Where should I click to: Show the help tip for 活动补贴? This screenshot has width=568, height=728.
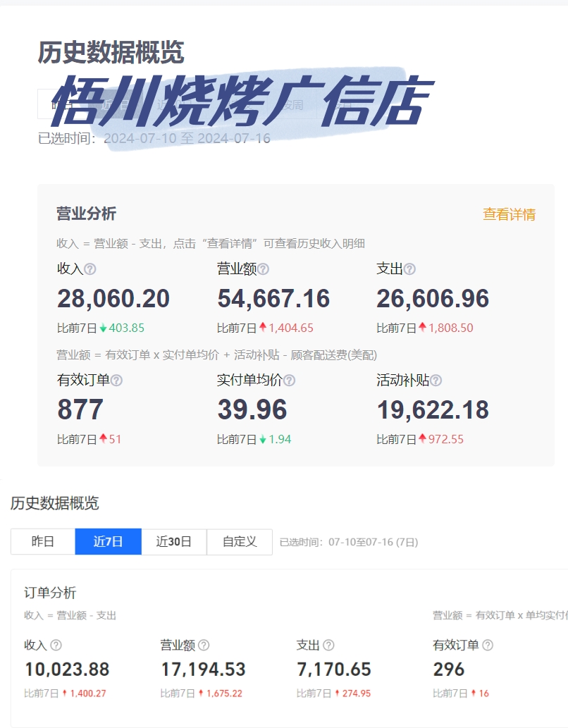[436, 381]
